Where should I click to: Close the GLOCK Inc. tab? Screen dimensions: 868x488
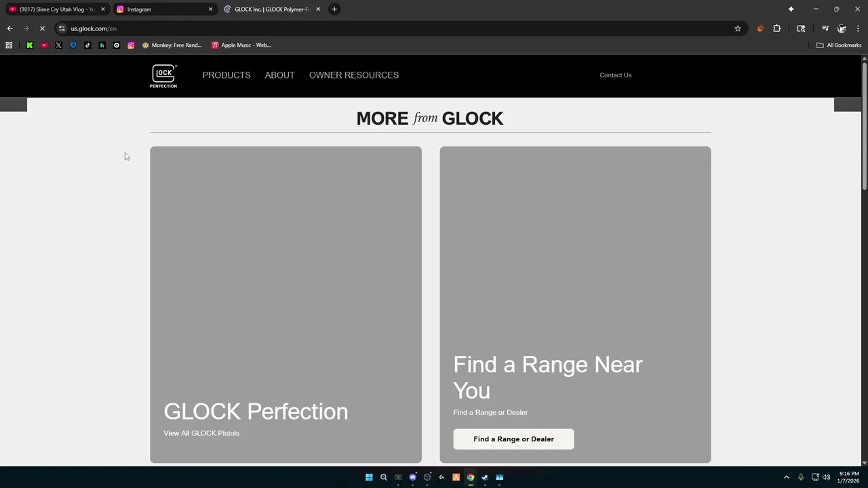(318, 9)
